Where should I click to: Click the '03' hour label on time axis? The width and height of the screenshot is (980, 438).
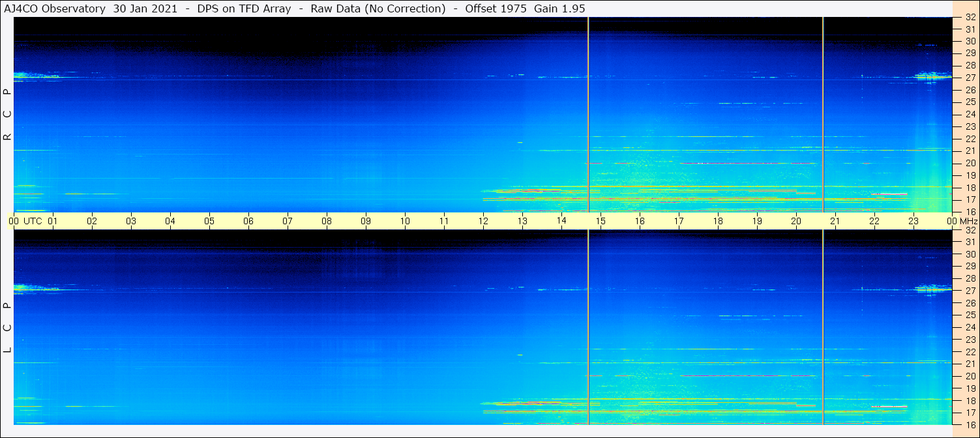point(131,221)
